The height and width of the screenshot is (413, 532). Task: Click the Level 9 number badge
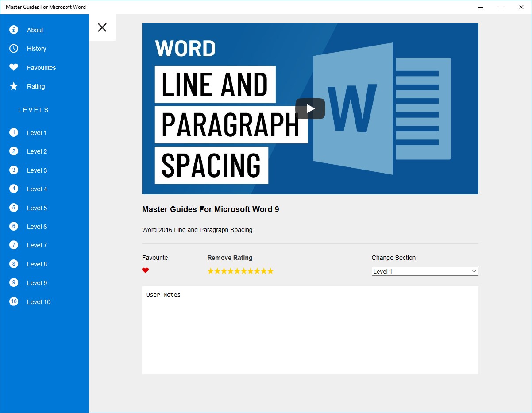(x=14, y=282)
